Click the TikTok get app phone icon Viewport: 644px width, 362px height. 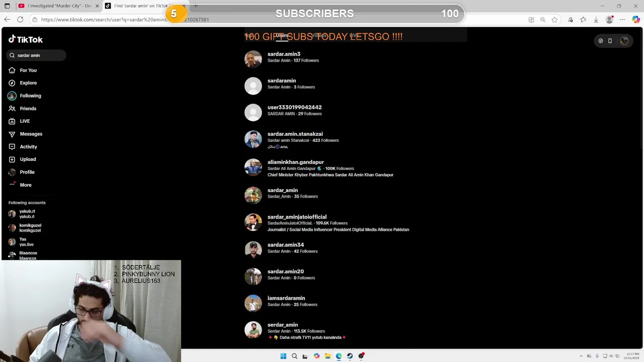click(x=610, y=41)
